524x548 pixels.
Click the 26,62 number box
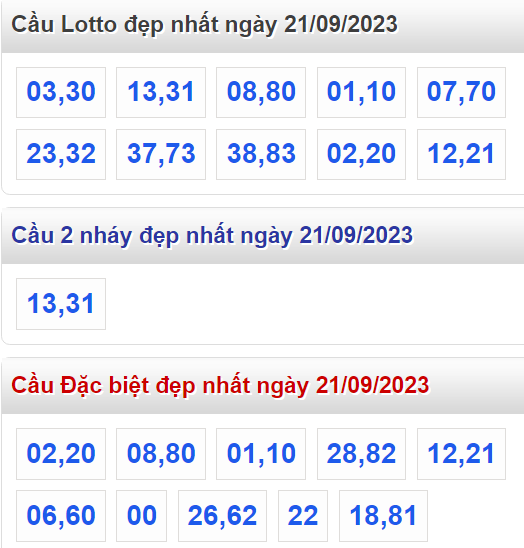(x=222, y=515)
